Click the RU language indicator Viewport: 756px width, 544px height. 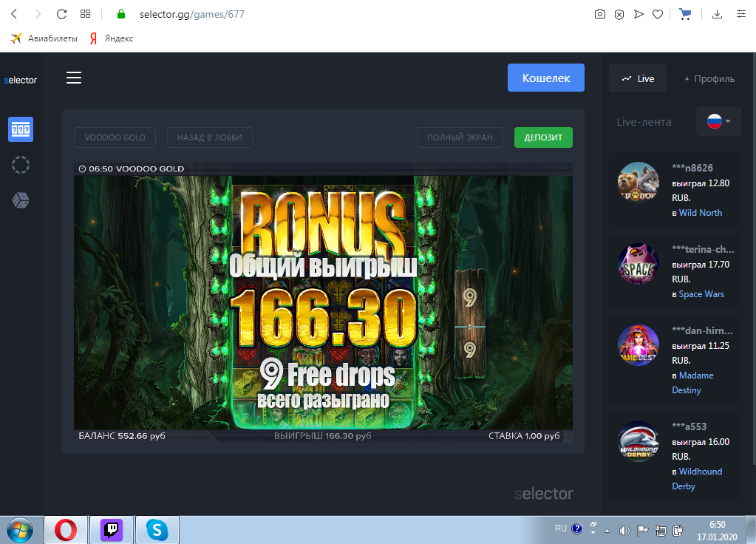[x=561, y=528]
